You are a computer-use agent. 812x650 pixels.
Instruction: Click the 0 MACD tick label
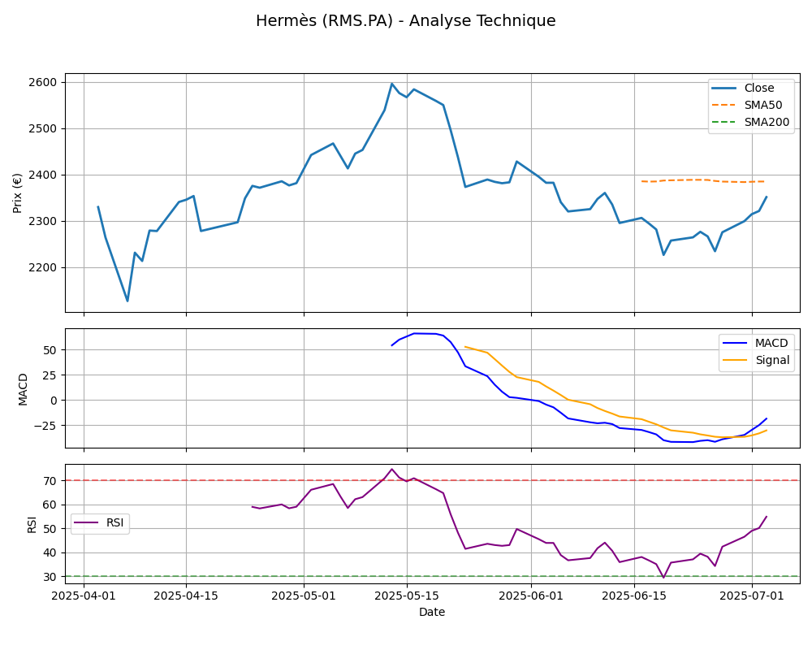(x=54, y=401)
